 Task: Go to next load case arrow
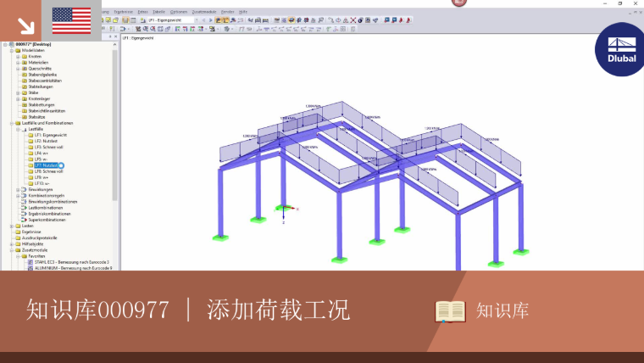(x=210, y=20)
